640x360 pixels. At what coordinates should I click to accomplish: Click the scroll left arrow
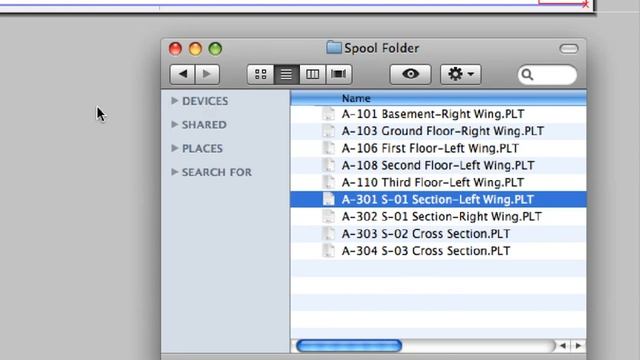(x=563, y=346)
